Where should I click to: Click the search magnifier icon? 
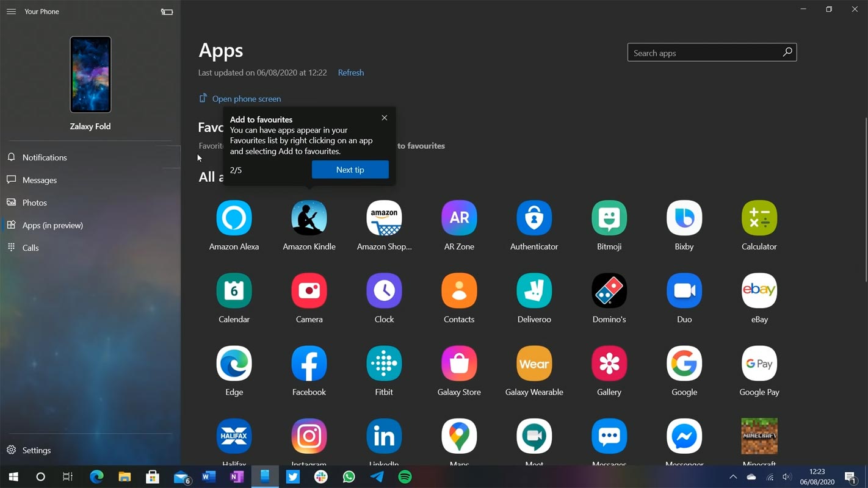coord(787,52)
